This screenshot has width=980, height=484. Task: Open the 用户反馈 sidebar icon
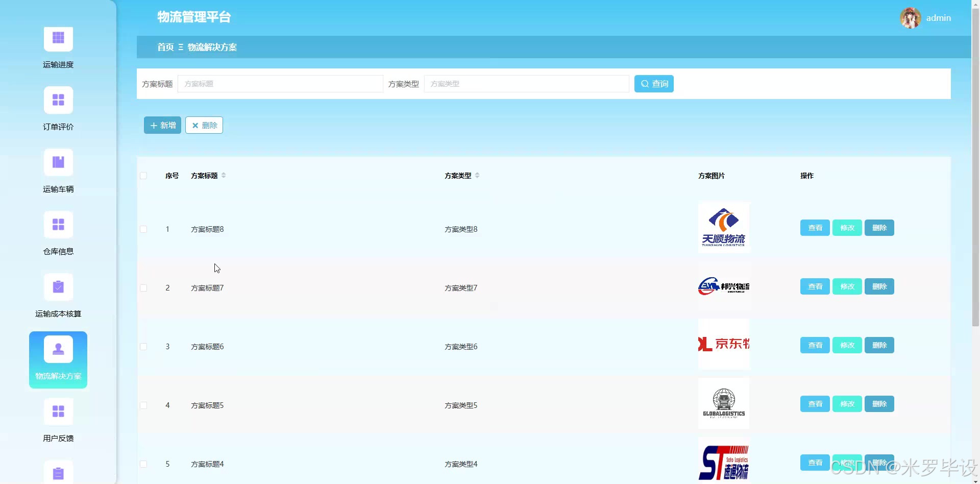(58, 412)
